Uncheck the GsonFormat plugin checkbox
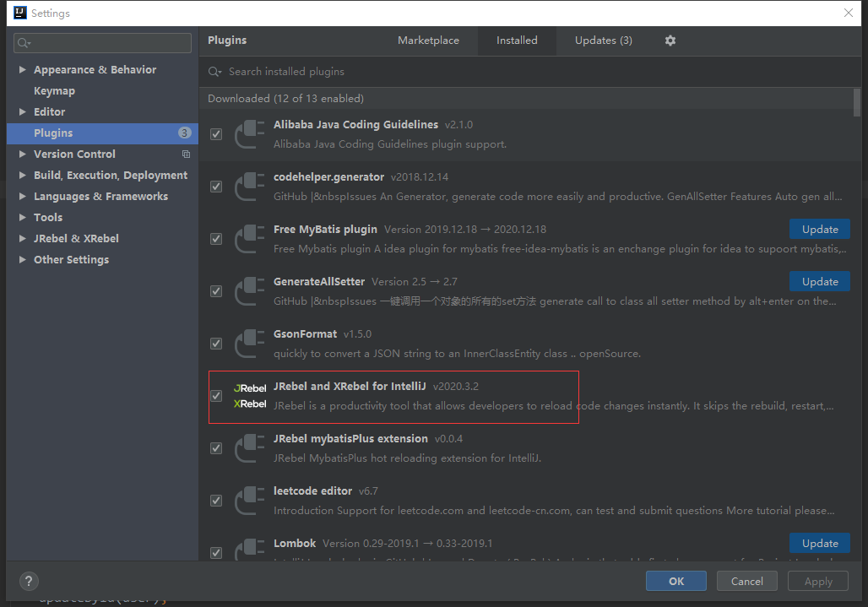The height and width of the screenshot is (607, 868). point(216,344)
